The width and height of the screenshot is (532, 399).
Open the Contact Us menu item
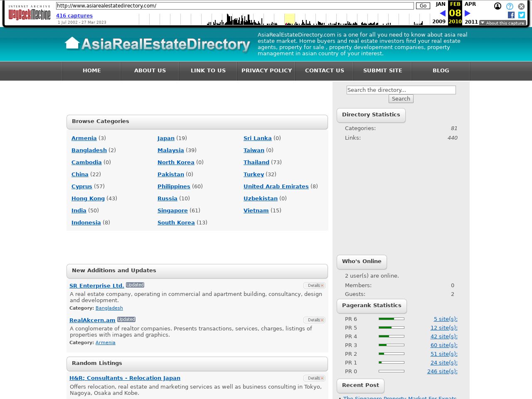324,71
